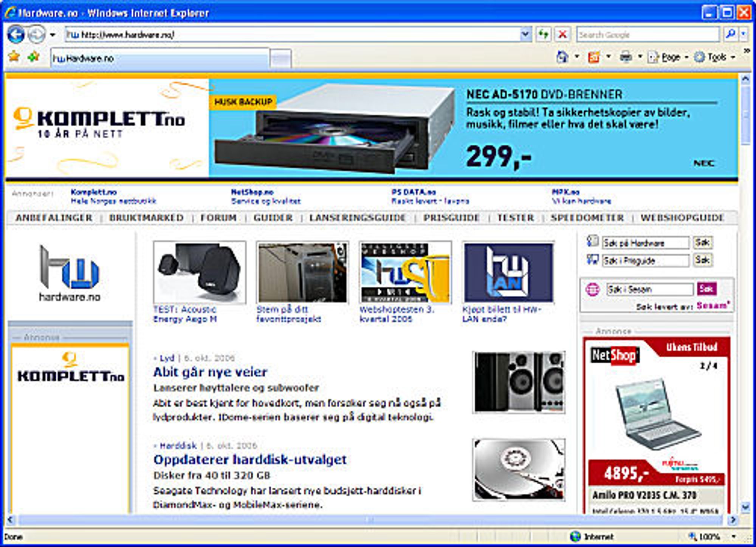The image size is (756, 547).
Task: Select the Hardware.no browser tab
Action: (160, 58)
